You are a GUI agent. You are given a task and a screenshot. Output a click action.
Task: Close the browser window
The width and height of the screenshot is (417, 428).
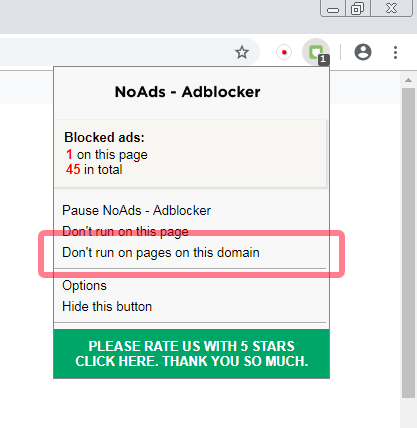(391, 8)
